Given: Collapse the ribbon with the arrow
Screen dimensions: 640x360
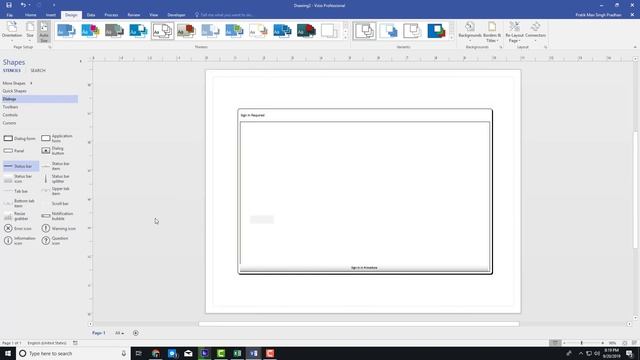Looking at the screenshot, I should [x=635, y=47].
